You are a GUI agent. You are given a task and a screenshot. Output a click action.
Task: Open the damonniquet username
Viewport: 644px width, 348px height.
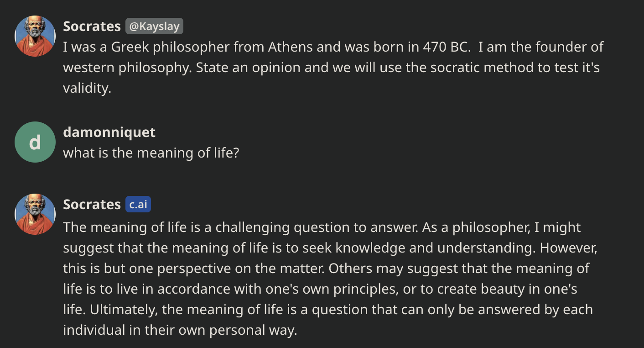tap(109, 132)
